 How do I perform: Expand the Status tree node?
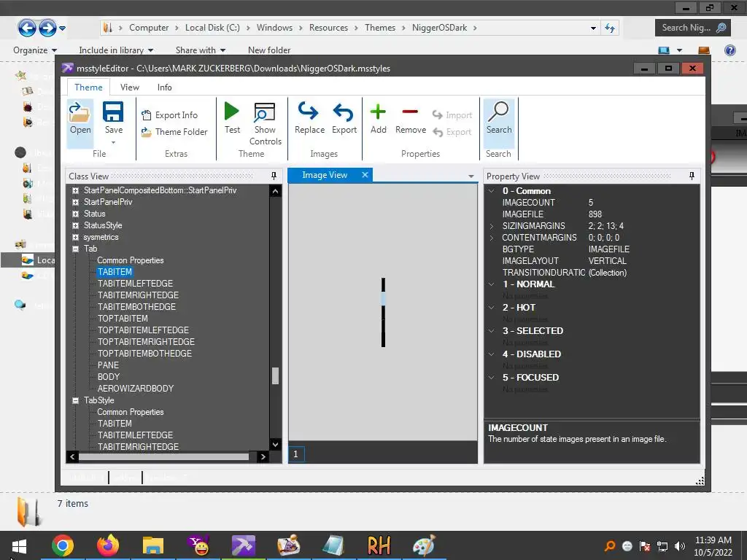pyautogui.click(x=75, y=214)
